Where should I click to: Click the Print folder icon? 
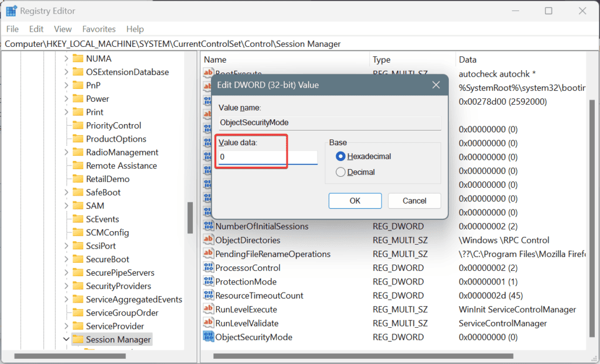pyautogui.click(x=78, y=112)
